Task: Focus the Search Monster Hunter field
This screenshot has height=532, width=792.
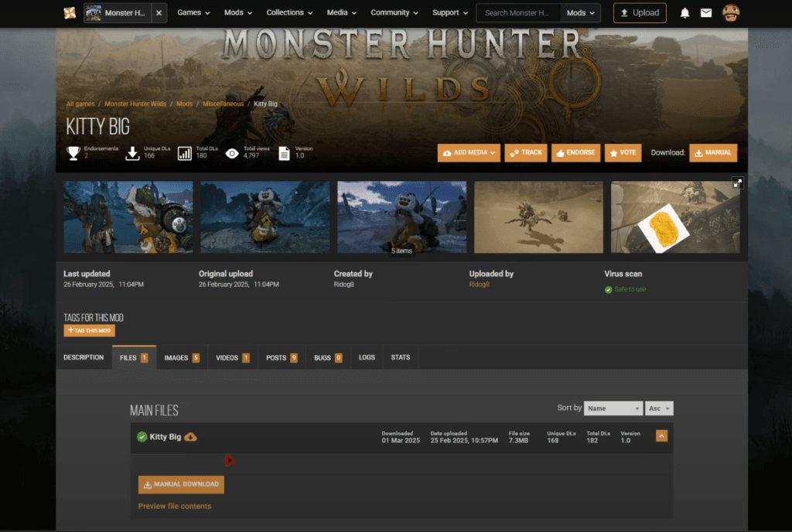Action: pyautogui.click(x=518, y=12)
